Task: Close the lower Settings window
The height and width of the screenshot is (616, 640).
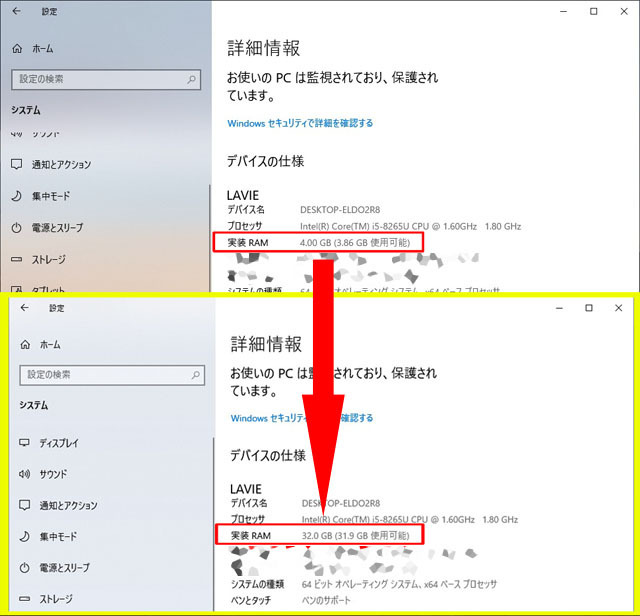Action: click(618, 308)
